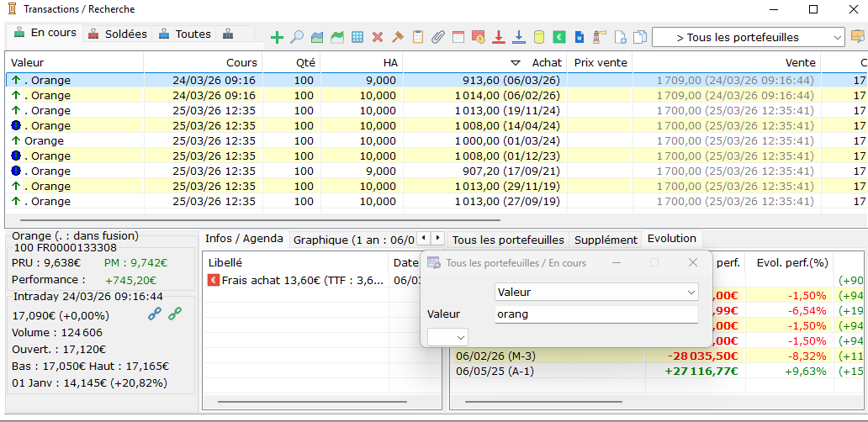Click the Performance value +745,20€
Image resolution: width=868 pixels, height=422 pixels.
130,281
